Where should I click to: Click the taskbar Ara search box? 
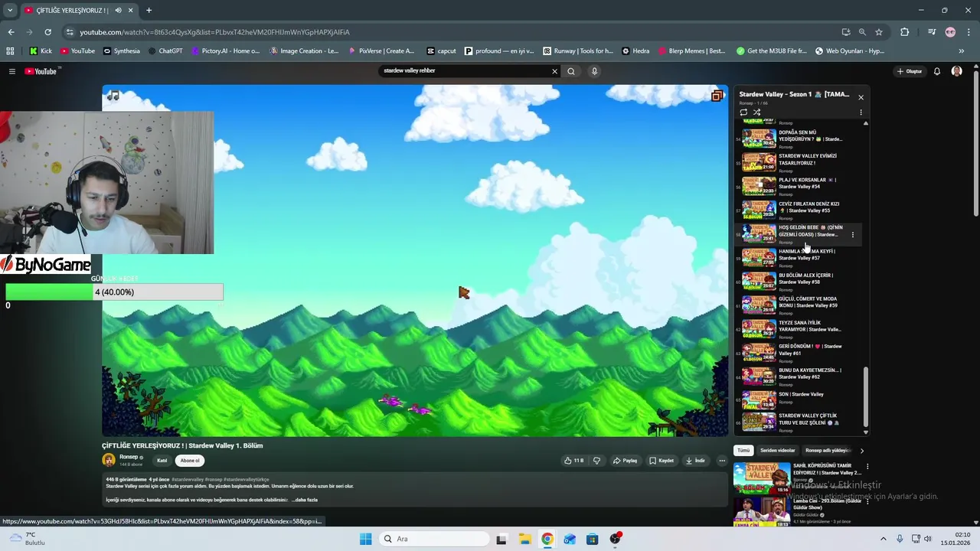[x=434, y=539]
